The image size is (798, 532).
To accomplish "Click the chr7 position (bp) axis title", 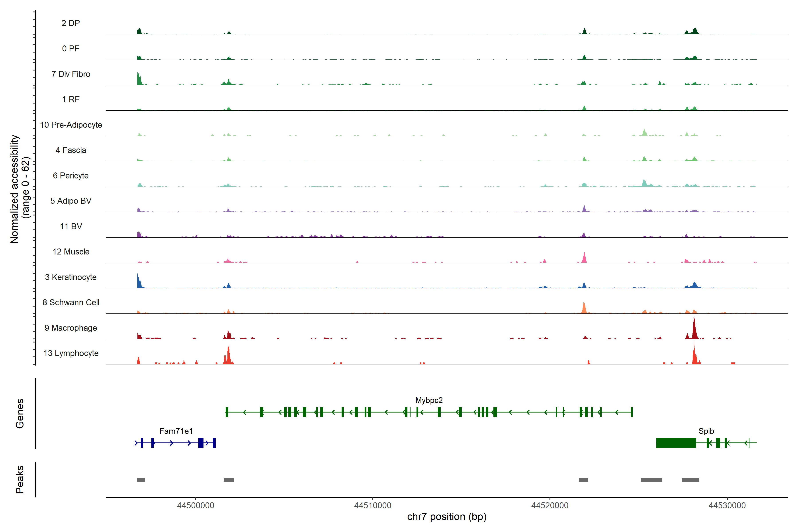I will 446,517.
